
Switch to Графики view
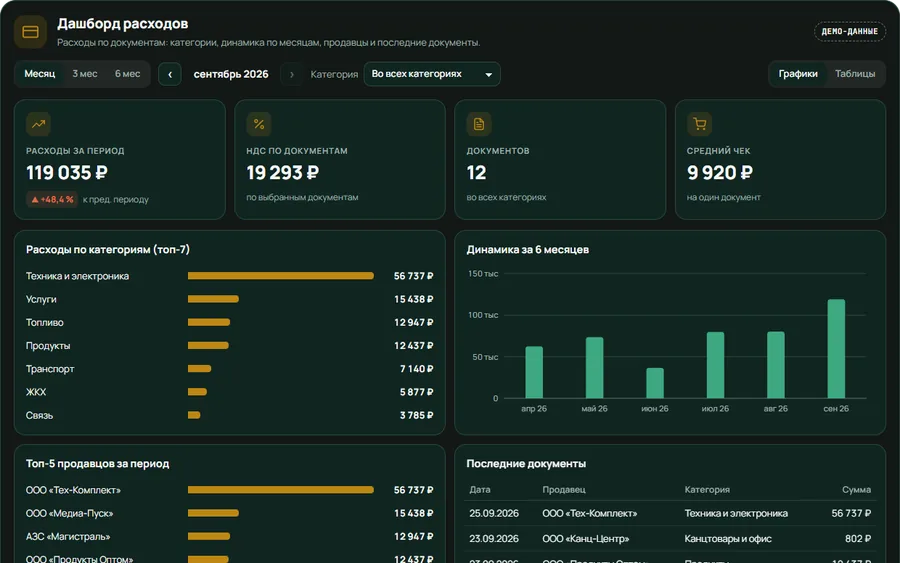coord(798,74)
